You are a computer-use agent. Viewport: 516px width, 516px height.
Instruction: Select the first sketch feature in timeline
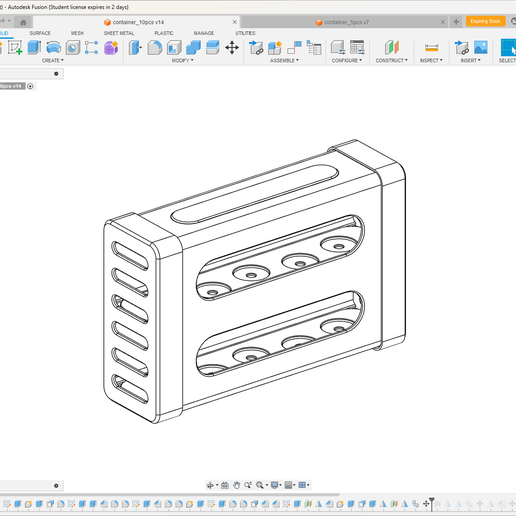click(7, 504)
